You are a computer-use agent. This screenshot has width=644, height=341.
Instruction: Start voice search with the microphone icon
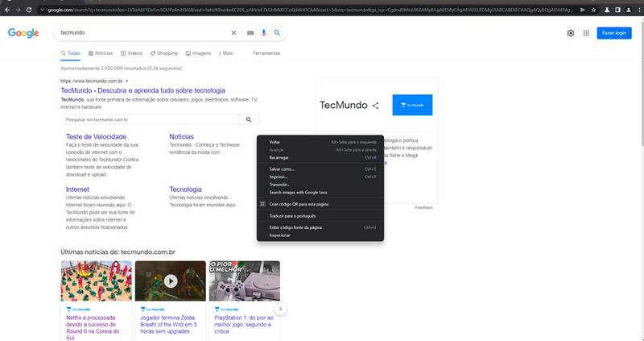(264, 33)
